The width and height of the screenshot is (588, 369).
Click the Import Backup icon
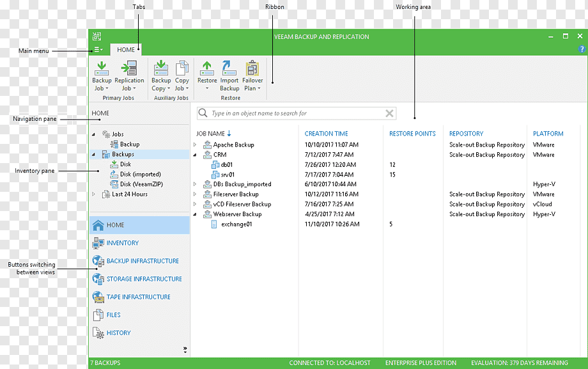(x=229, y=76)
